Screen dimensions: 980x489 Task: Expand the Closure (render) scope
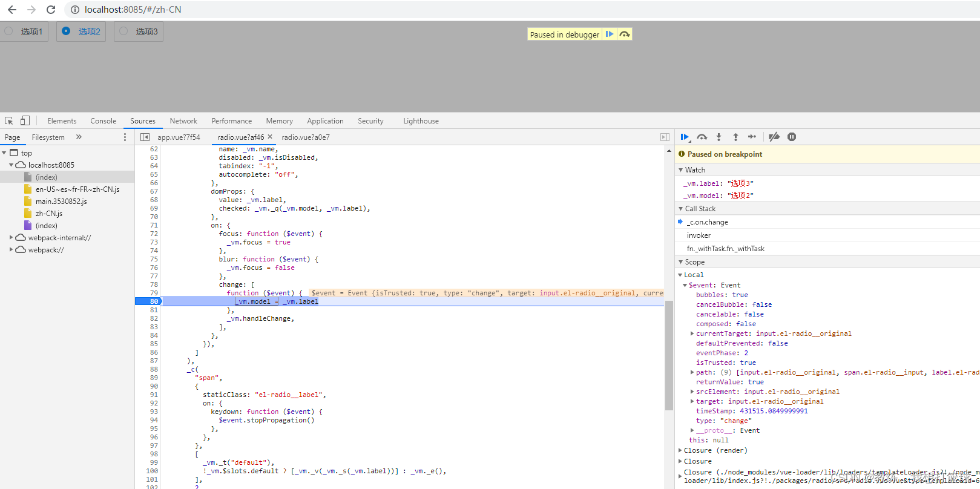680,450
